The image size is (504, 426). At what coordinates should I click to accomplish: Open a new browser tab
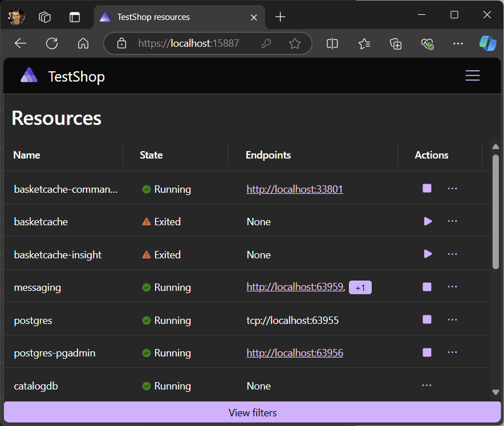281,17
